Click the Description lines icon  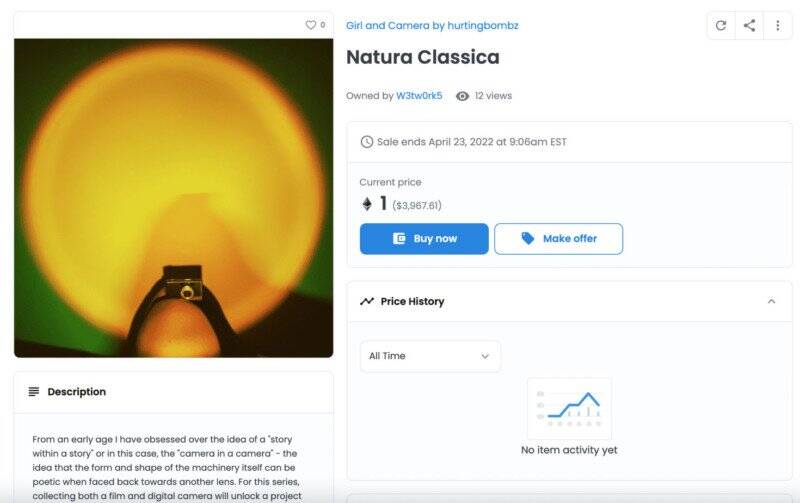pos(34,392)
